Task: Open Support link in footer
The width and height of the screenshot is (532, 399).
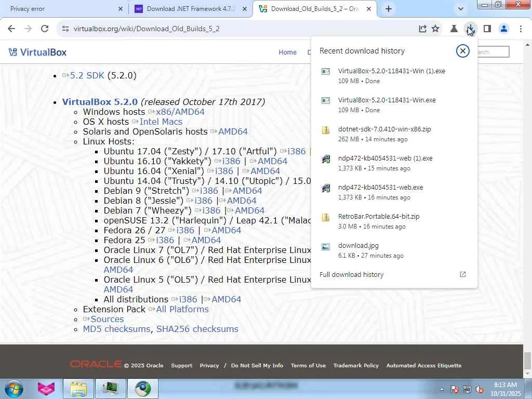Action: [x=181, y=365]
